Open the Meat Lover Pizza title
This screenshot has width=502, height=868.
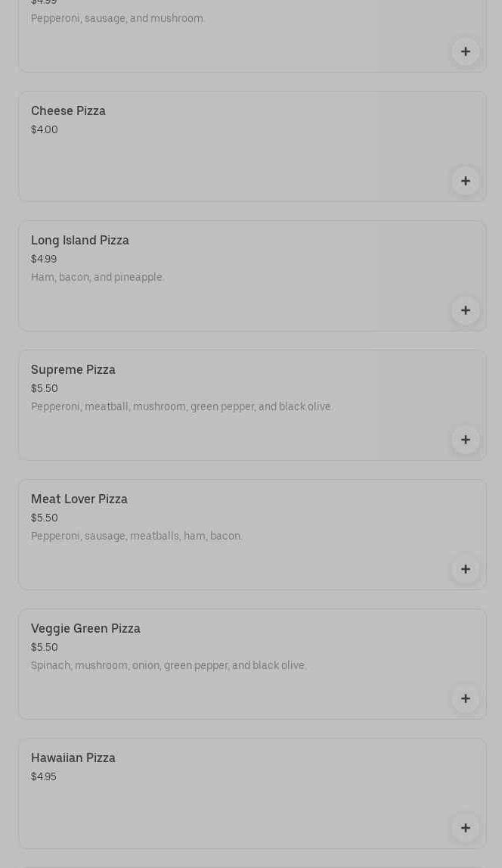click(79, 499)
